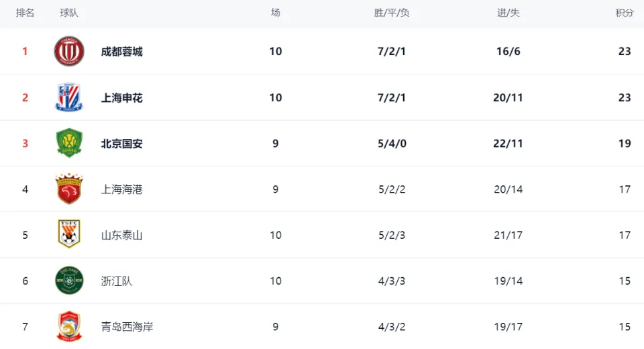Click the 上海申花 club badge

click(69, 97)
